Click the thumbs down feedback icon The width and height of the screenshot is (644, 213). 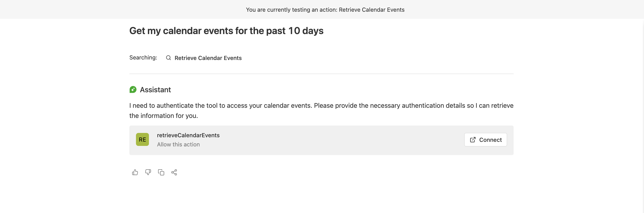[148, 172]
